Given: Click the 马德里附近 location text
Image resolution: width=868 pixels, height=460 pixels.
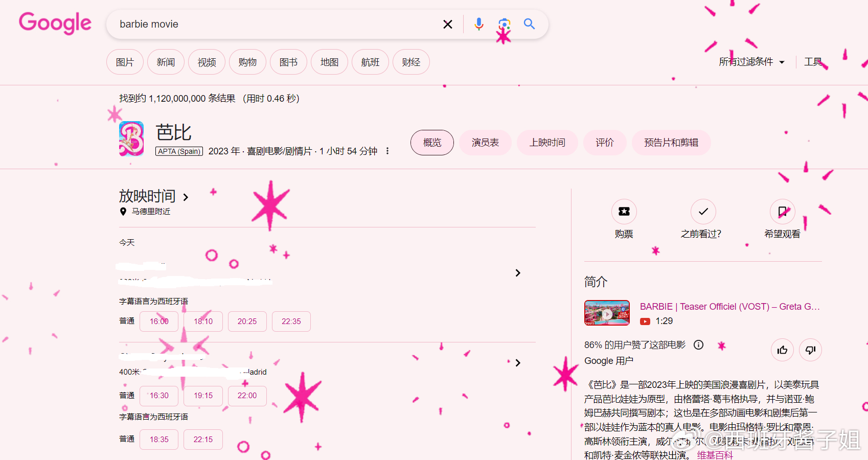Looking at the screenshot, I should pos(151,212).
